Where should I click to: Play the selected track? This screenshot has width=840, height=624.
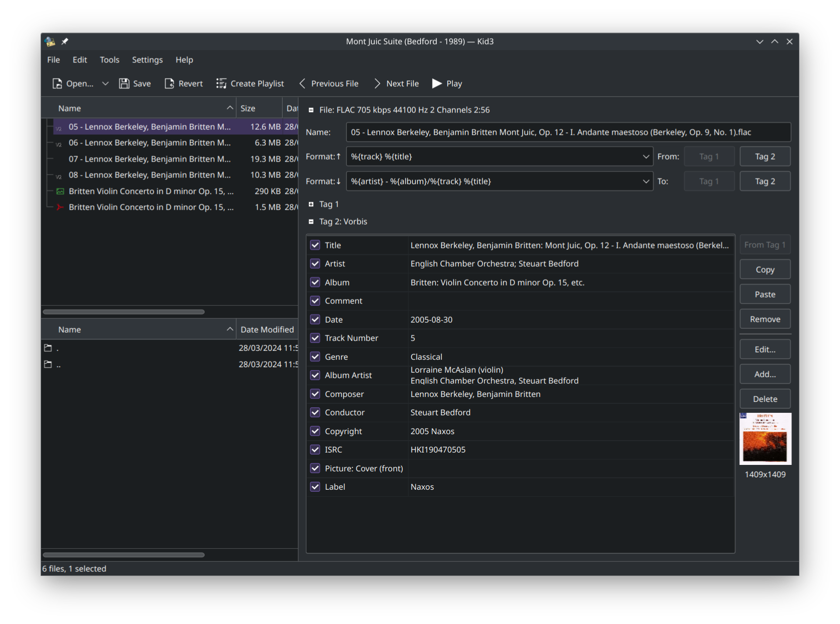436,83
